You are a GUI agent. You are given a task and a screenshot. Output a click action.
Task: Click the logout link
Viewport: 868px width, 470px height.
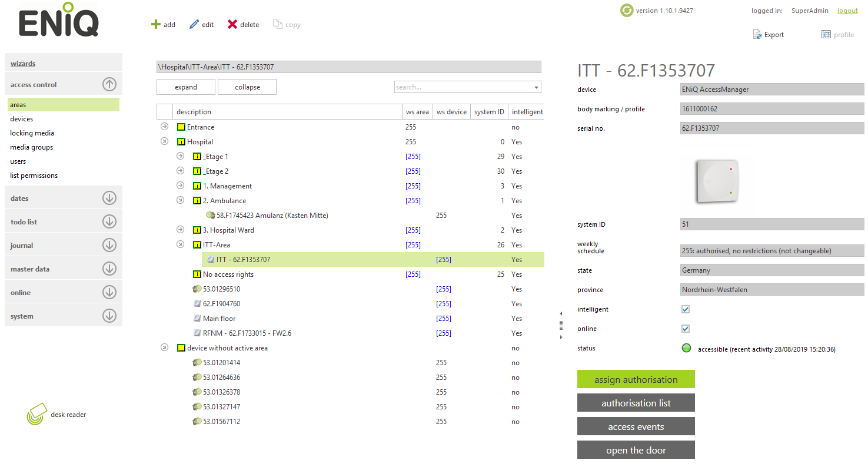[847, 10]
